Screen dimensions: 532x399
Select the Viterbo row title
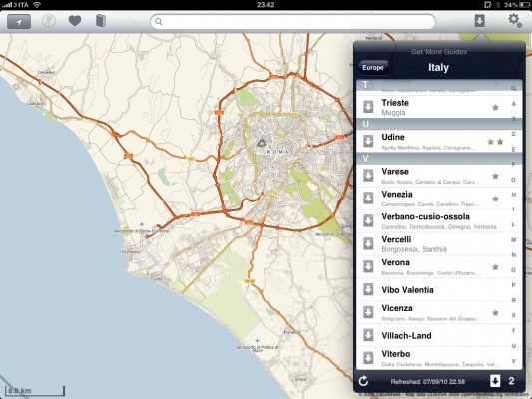click(396, 354)
